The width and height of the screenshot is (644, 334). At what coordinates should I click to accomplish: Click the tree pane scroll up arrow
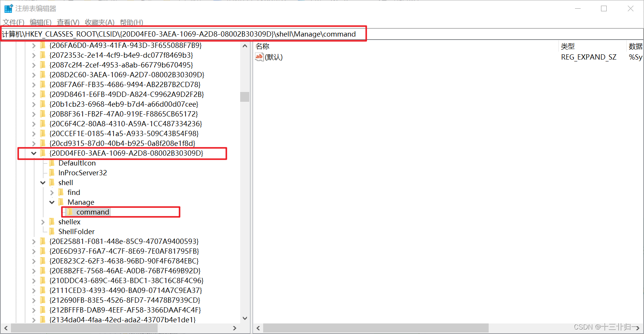coord(245,46)
